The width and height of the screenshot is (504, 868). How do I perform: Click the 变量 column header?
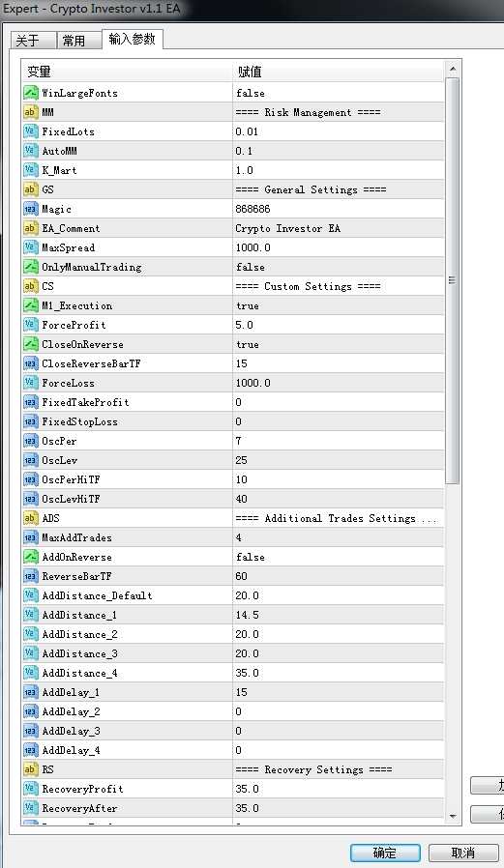127,72
